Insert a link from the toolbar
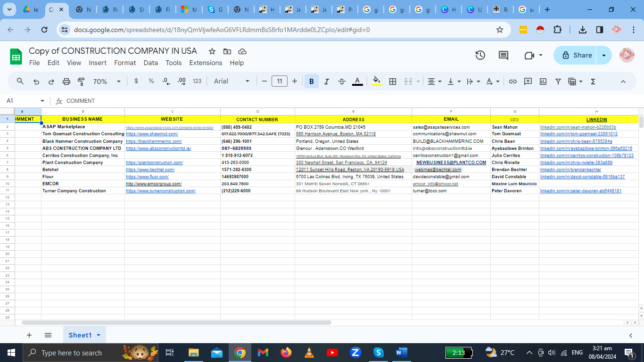 513,81
